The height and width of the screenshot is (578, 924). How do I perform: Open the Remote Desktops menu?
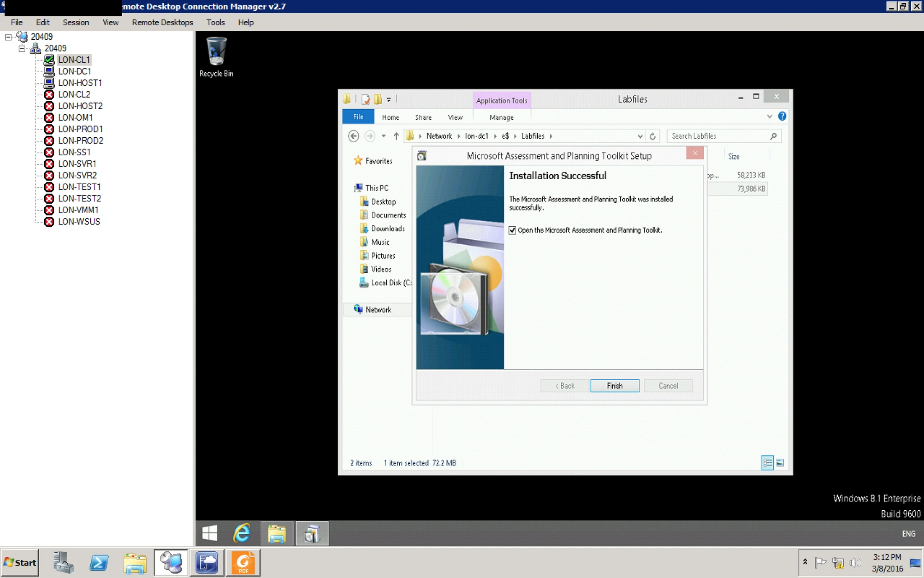(162, 23)
